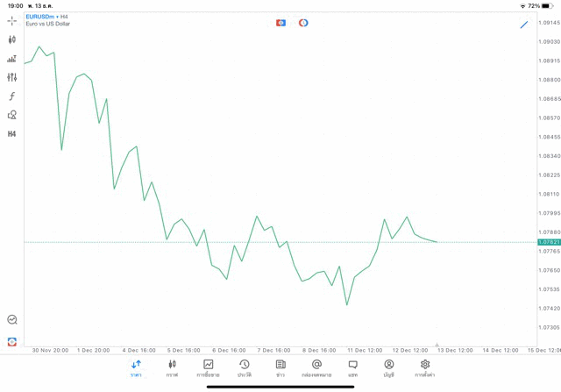Tap the function script icon
561x392 pixels.
(x=11, y=96)
